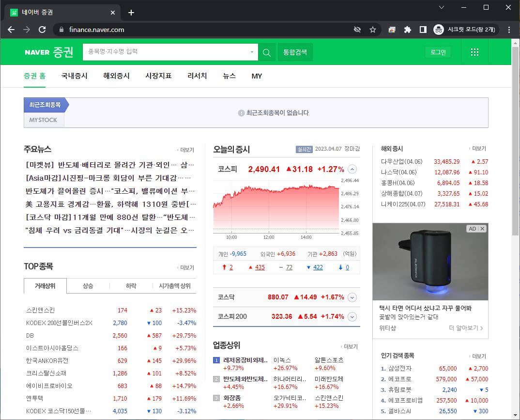Click the tracking-protection eye icon in address bar
Screen dimensions: 520x420
[x=357, y=30]
